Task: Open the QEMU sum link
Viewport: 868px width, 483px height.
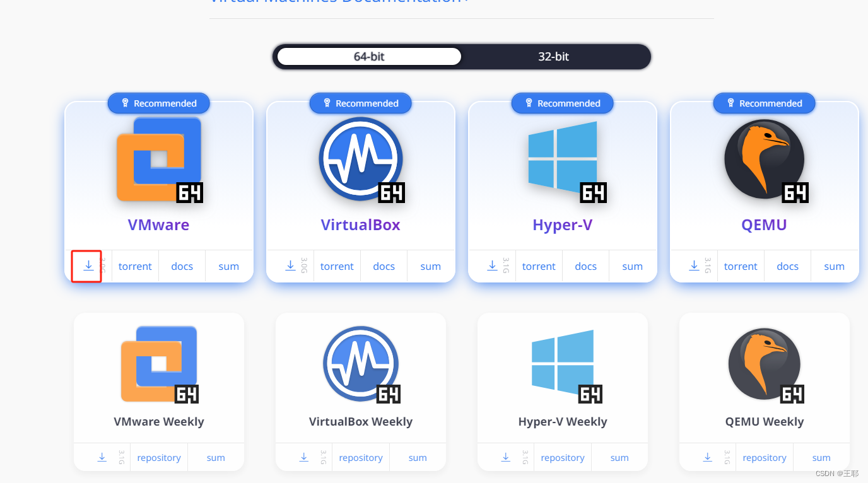Action: pos(834,266)
